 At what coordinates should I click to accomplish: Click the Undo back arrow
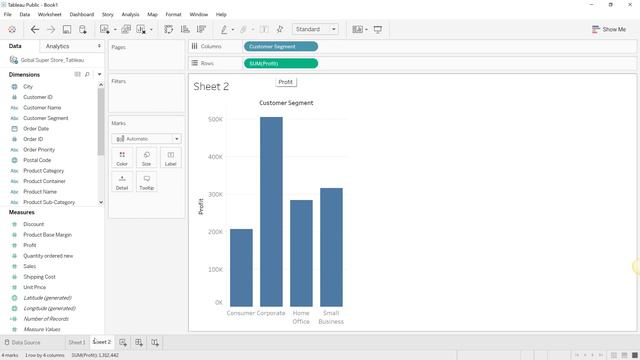(x=35, y=29)
